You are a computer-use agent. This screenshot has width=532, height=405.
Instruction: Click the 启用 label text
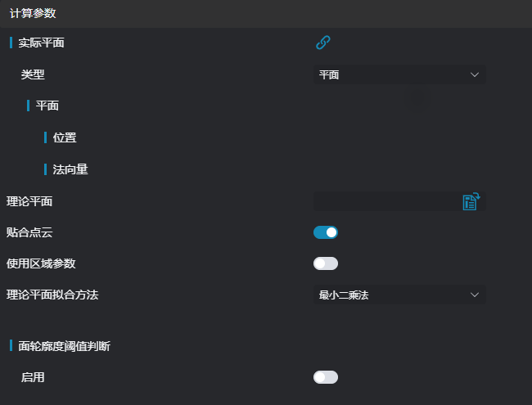click(x=33, y=377)
